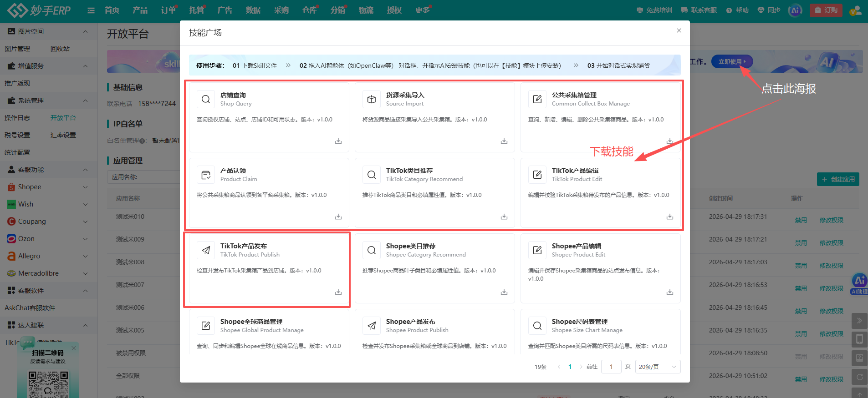Click the 妙手ERP logo

(39, 10)
